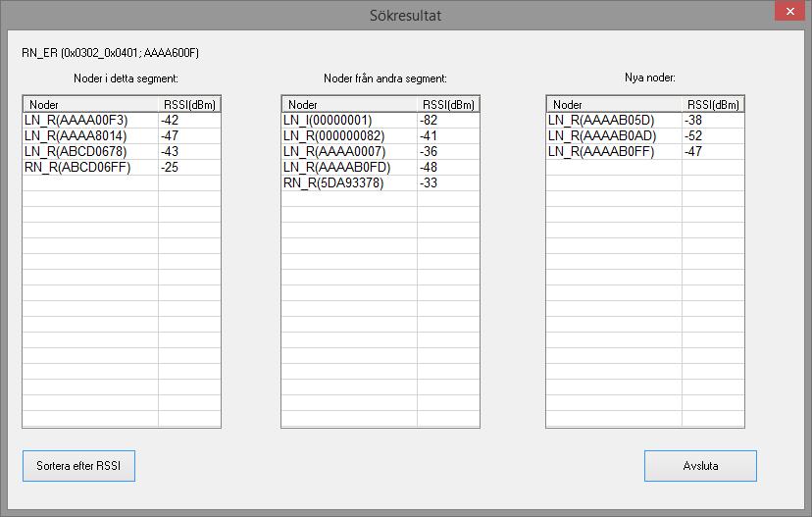Viewport: 812px width, 517px height.
Task: Select row LN_R(ABCD0678)
Action: click(x=122, y=151)
